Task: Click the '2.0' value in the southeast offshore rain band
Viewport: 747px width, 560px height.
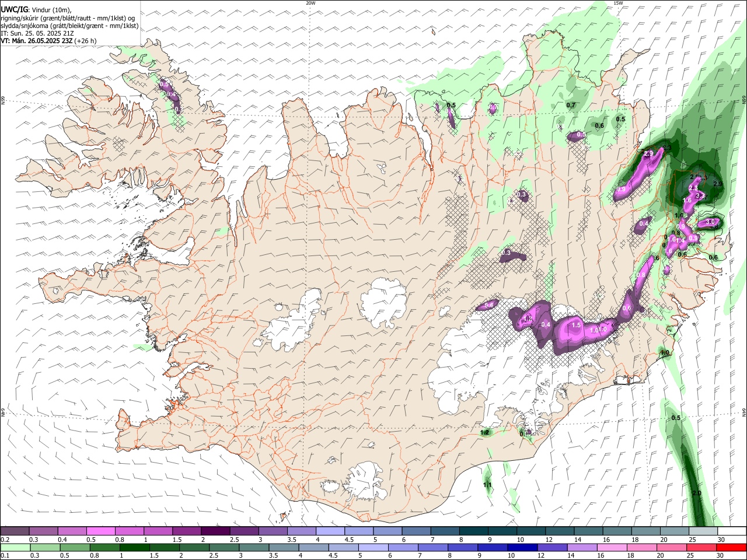Action: click(696, 493)
